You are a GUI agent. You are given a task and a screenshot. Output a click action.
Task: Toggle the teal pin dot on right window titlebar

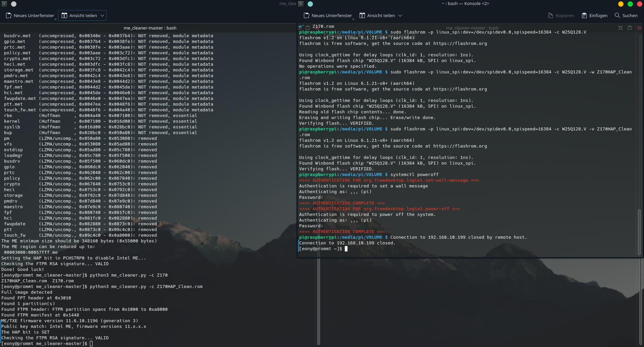pyautogui.click(x=310, y=4)
